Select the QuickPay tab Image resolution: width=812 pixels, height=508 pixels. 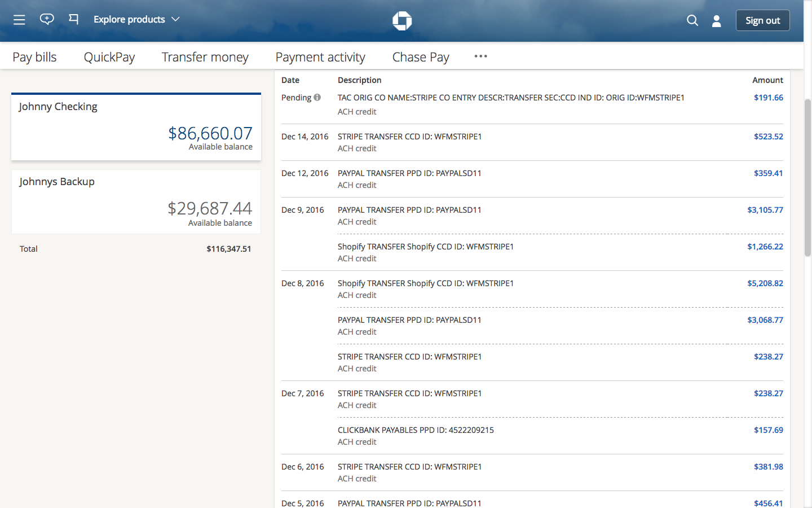click(109, 56)
